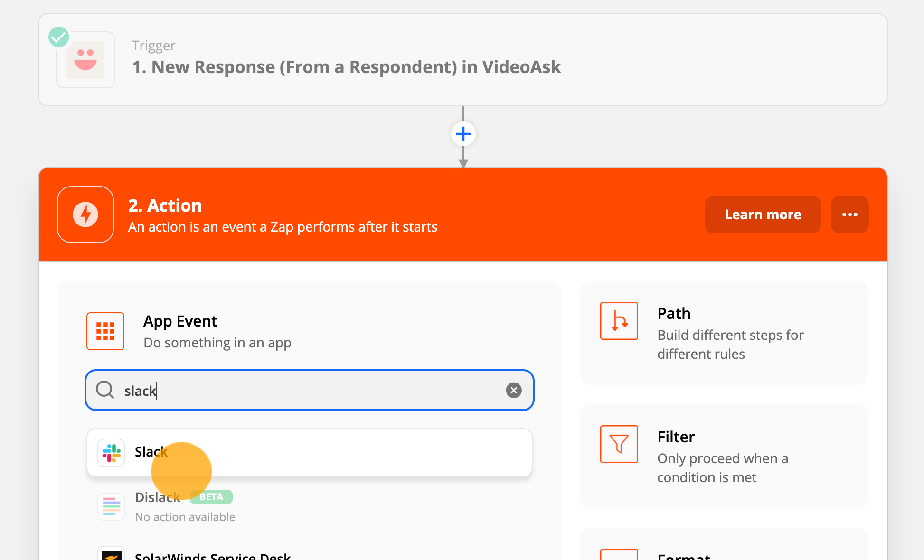Select the Dislack BETA result
This screenshot has height=560, width=924.
tap(310, 507)
